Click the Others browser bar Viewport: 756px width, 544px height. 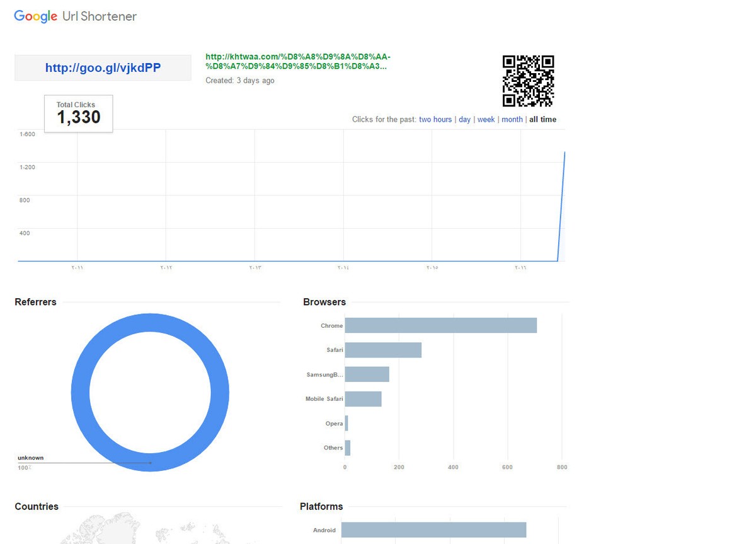click(348, 448)
